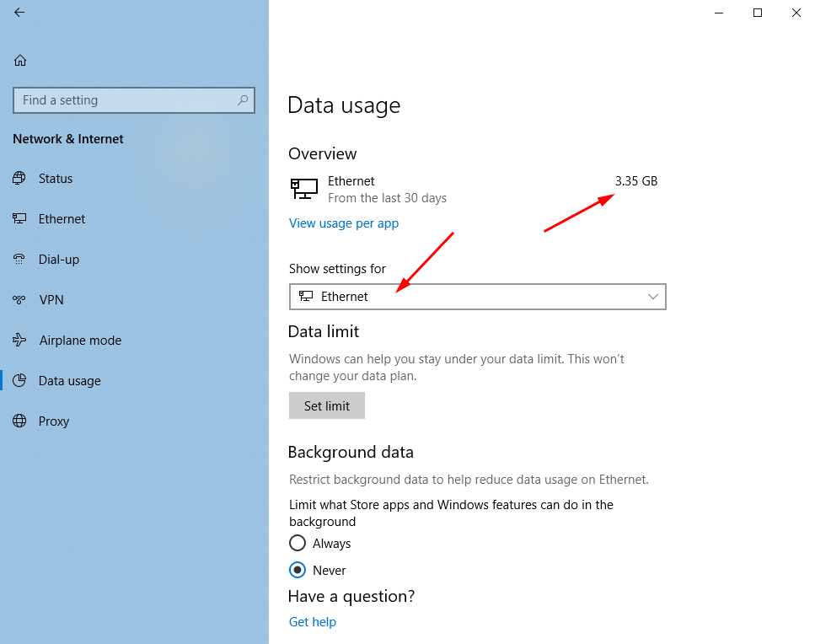Screen dimensions: 815x644
Task: Click the Dial-up icon in the sidebar
Action: (x=19, y=259)
